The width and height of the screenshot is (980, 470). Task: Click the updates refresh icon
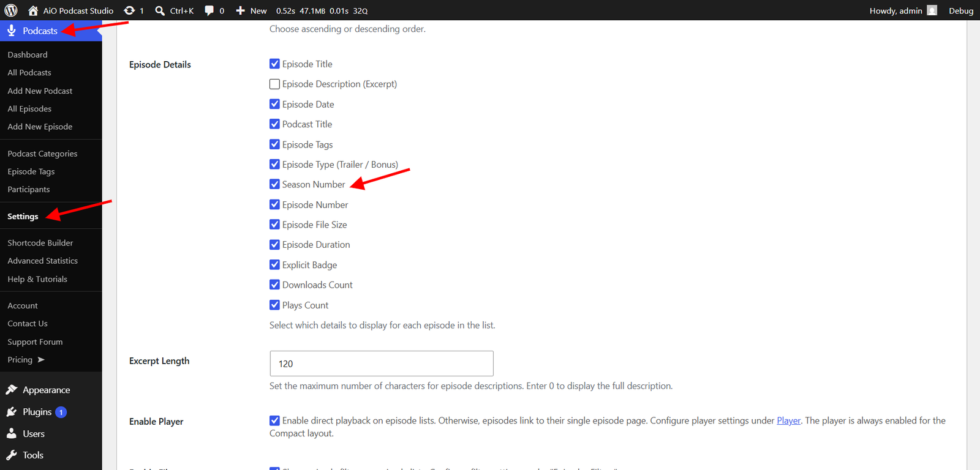point(129,10)
